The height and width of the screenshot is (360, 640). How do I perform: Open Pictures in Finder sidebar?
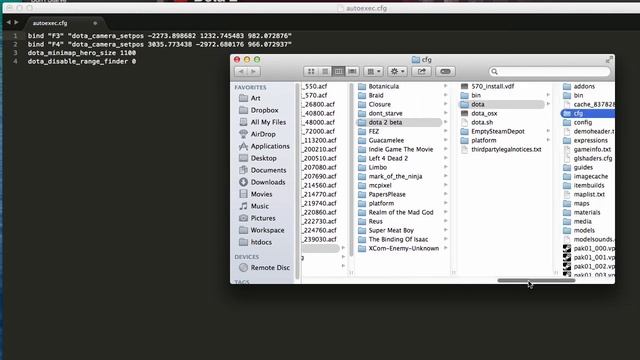tap(263, 218)
